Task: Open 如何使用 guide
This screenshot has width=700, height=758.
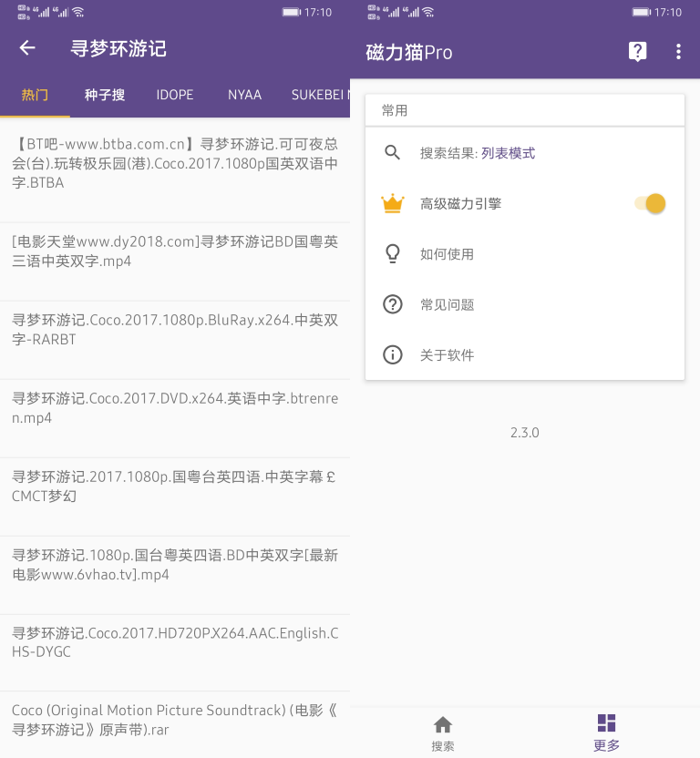Action: [x=524, y=254]
